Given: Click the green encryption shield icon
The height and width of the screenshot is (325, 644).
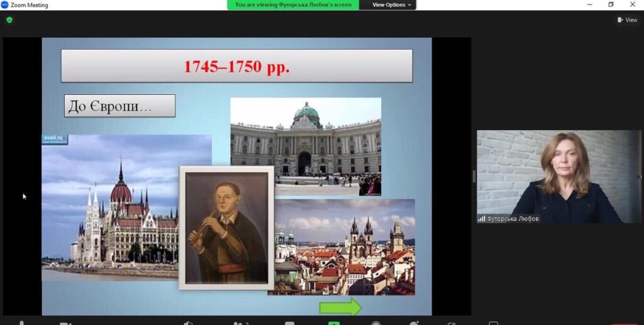Looking at the screenshot, I should 9,19.
